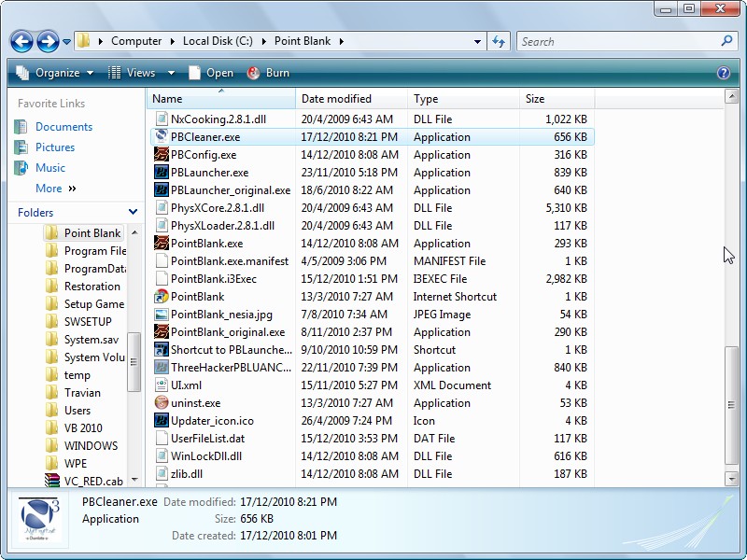Viewport: 747px width, 560px height.
Task: Click the Shortcut to PBLauncher icon
Action: [x=162, y=349]
